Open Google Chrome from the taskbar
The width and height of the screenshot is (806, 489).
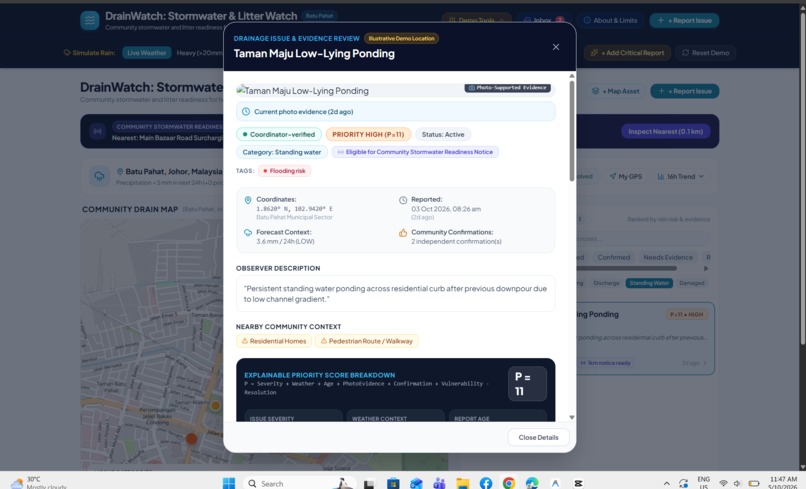point(509,483)
